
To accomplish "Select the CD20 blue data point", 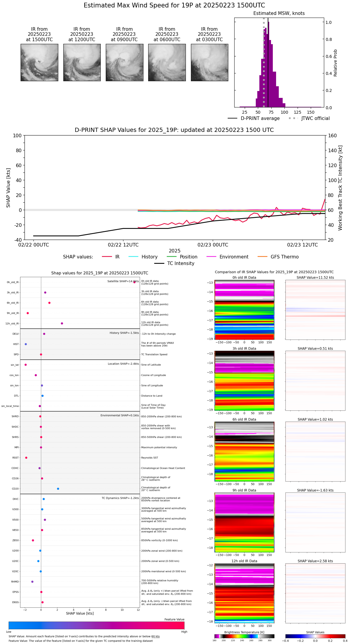I will pyautogui.click(x=58, y=489).
